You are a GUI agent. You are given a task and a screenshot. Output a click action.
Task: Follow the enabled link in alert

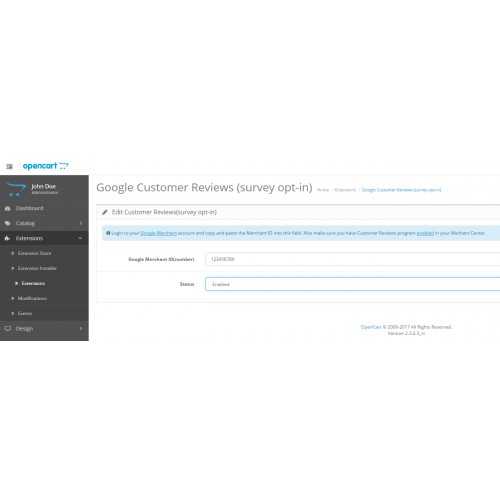click(x=425, y=233)
